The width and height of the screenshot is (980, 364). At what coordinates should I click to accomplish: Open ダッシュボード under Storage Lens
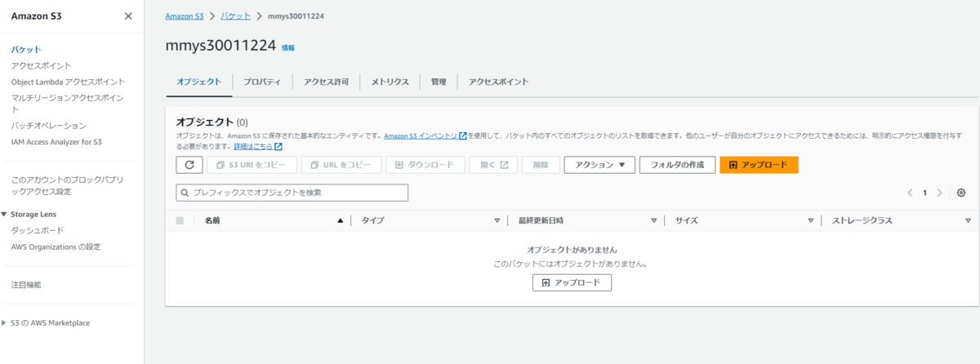pyautogui.click(x=38, y=230)
